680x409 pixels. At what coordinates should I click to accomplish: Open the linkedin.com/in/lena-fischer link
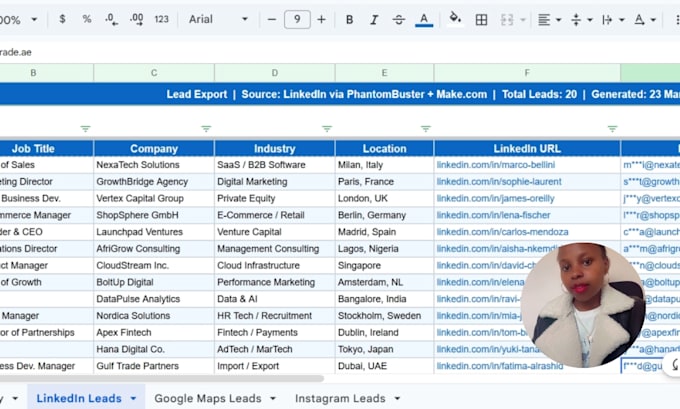click(493, 215)
